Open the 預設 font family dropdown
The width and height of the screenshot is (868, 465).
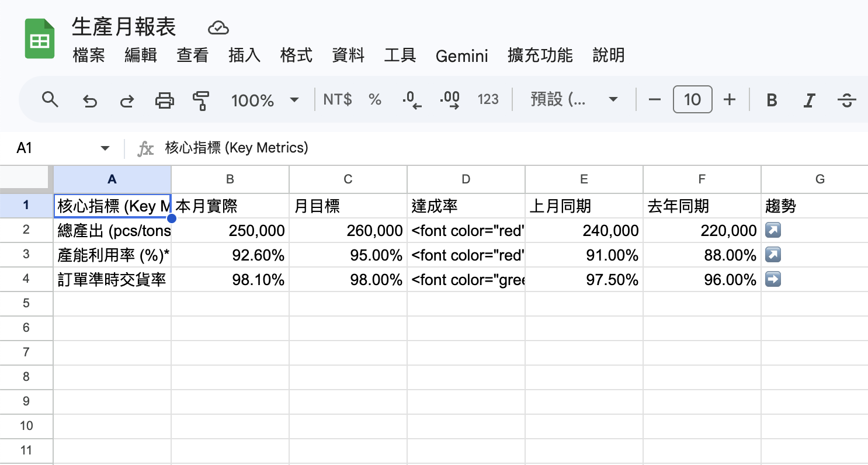(574, 99)
